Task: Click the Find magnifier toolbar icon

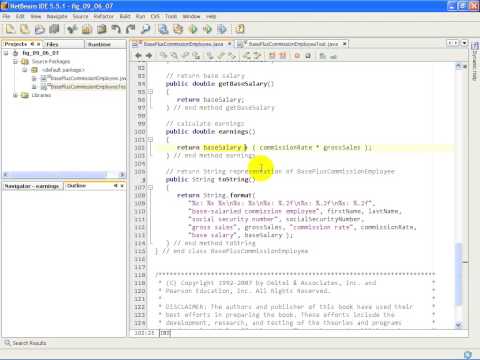Action: pyautogui.click(x=145, y=29)
